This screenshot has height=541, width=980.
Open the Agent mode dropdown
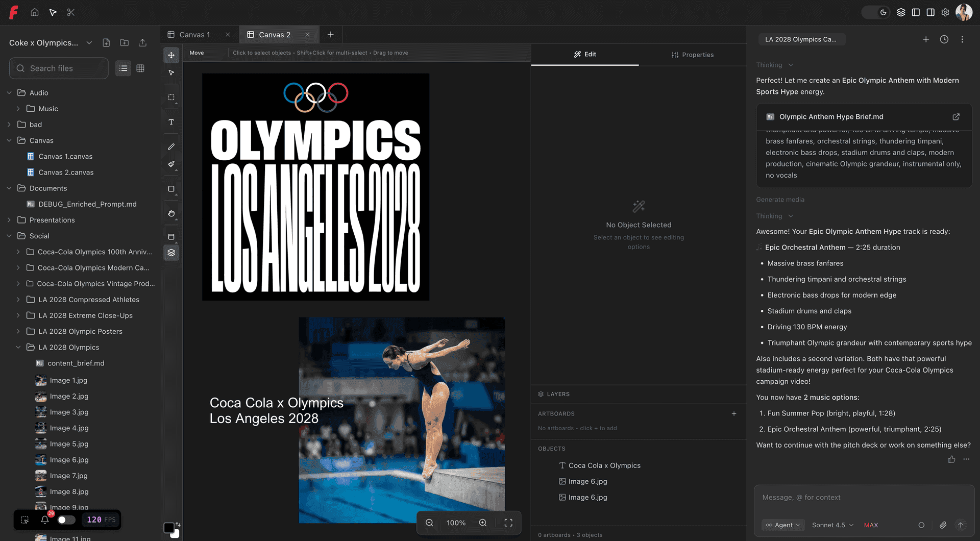[x=783, y=525]
